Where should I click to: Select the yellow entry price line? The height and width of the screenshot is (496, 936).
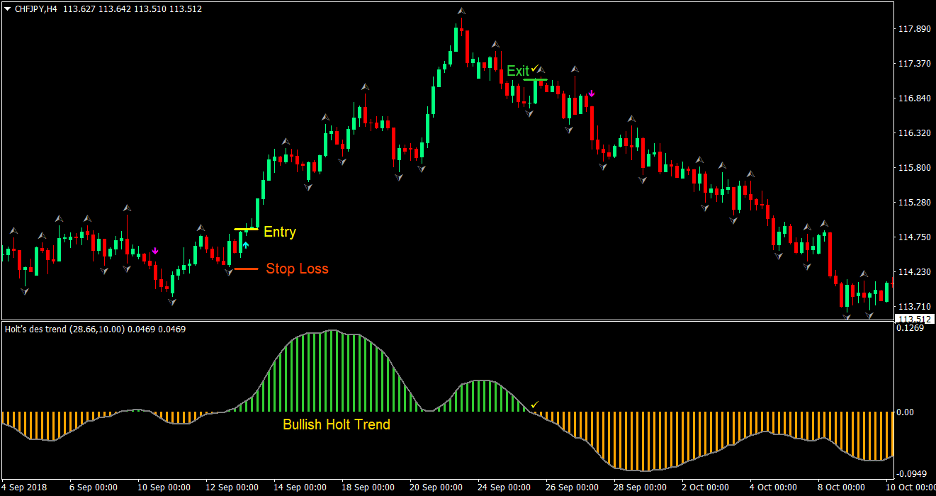coord(246,229)
